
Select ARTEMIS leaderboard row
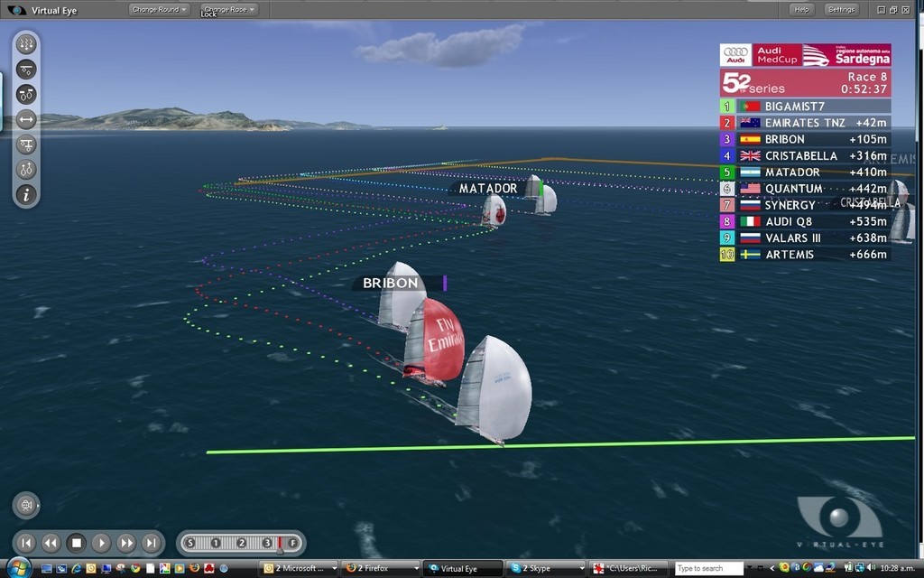click(805, 255)
